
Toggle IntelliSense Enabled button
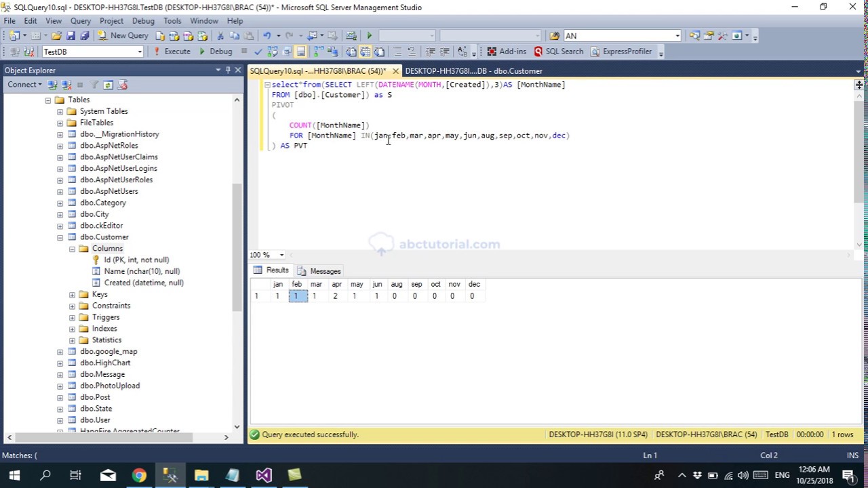(x=300, y=52)
